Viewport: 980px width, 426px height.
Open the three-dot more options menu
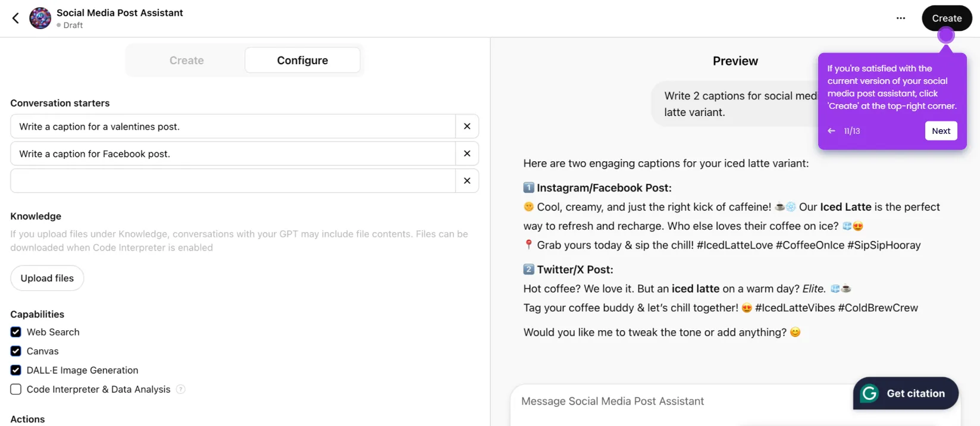click(x=901, y=18)
